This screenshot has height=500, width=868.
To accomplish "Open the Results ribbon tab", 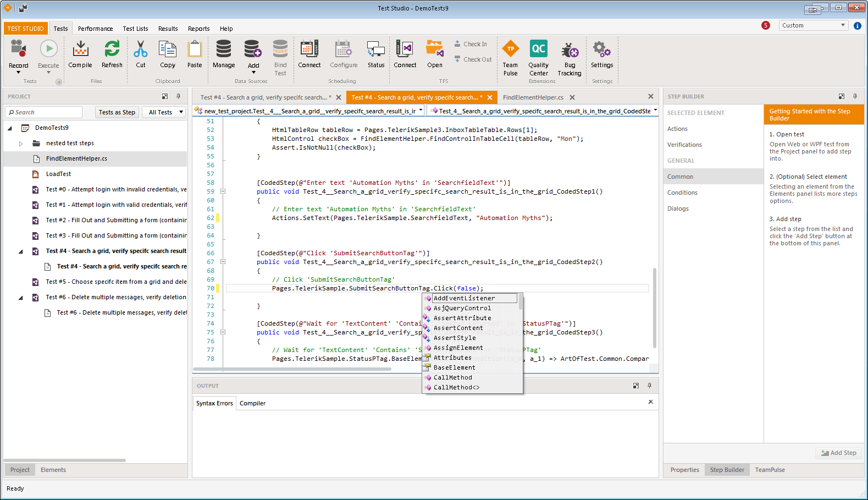I will 168,29.
